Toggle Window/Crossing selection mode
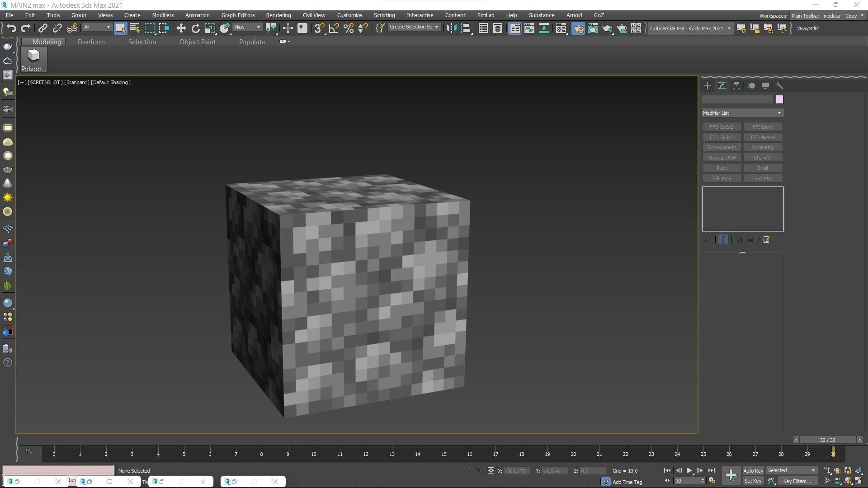The height and width of the screenshot is (488, 868). point(164,28)
